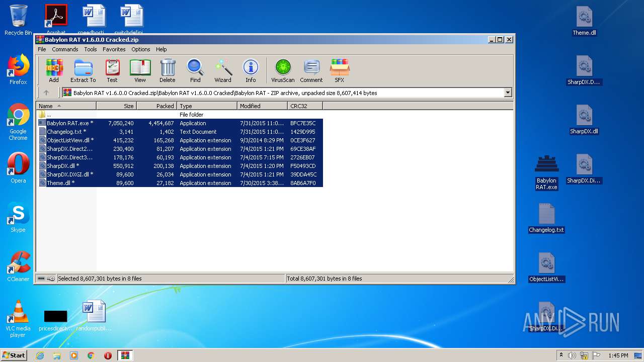
Task: Select ObjectListView.dll in the archive list
Action: point(180,140)
